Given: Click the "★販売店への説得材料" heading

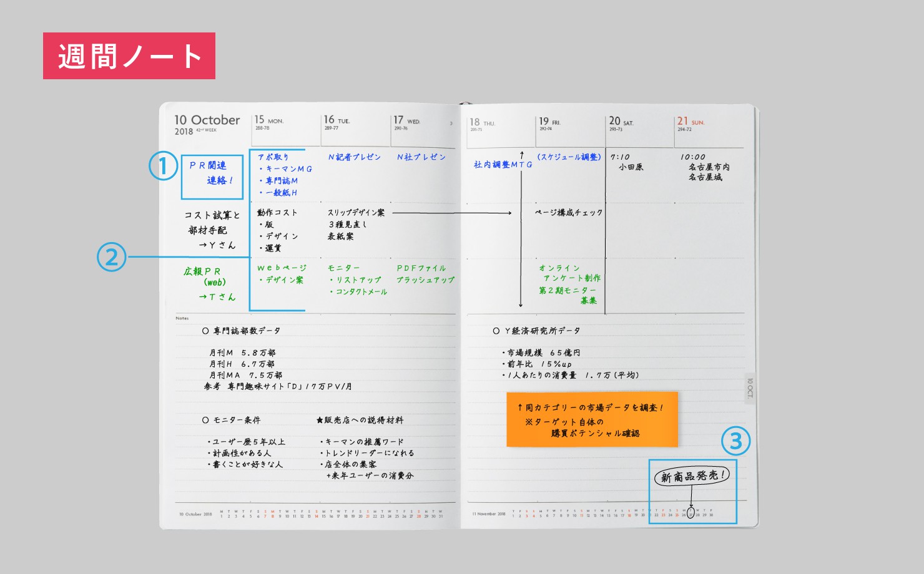Looking at the screenshot, I should [360, 421].
